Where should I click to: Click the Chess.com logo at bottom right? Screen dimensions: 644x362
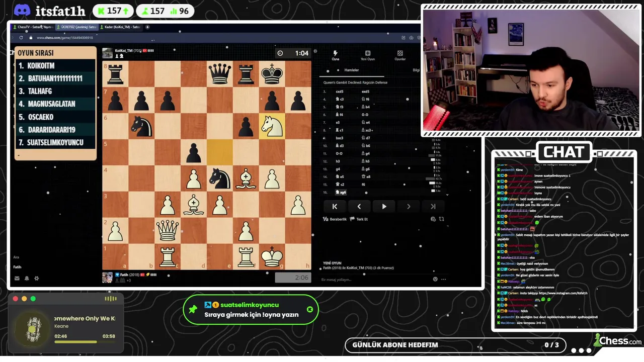[x=617, y=340]
